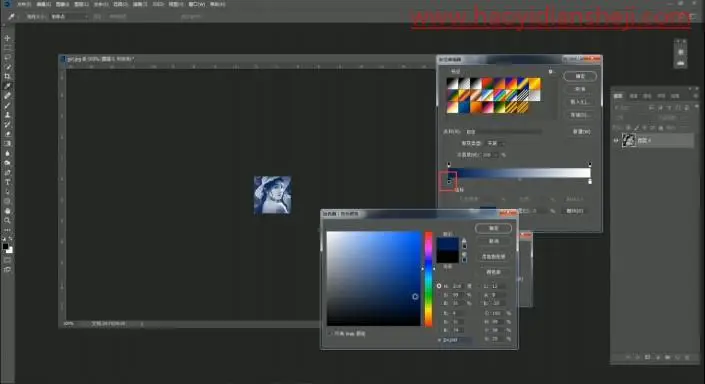
Task: Select the Lasso tool
Action: (7, 58)
